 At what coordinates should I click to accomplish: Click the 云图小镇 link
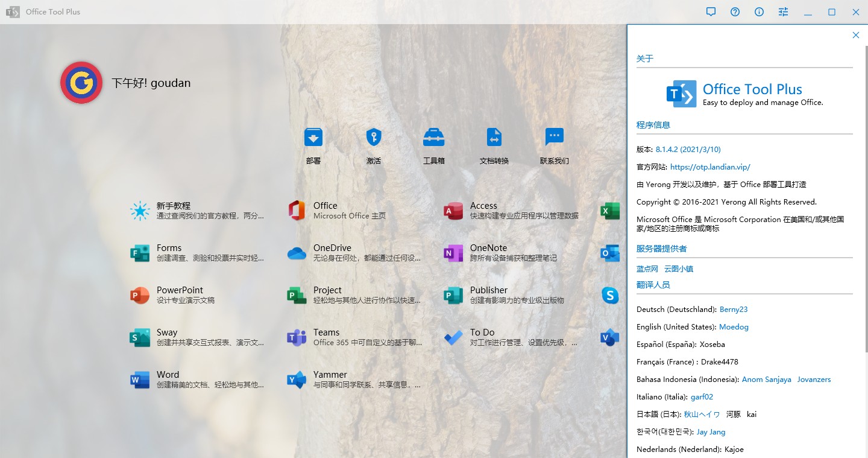coord(679,269)
